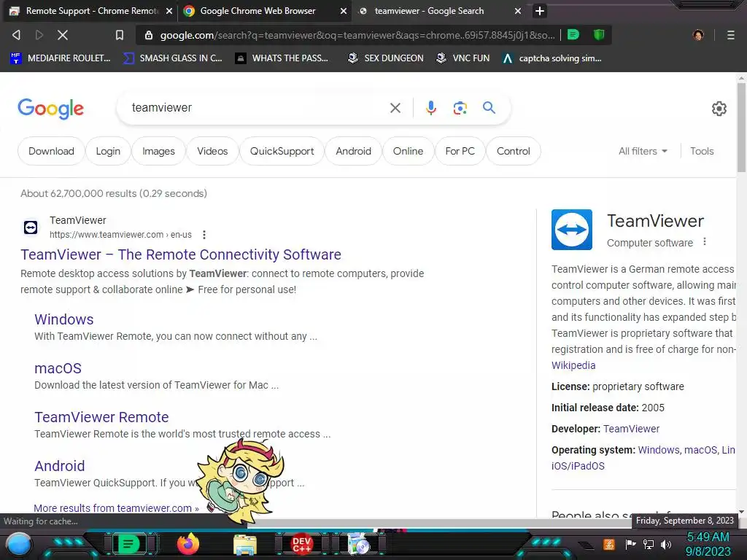The width and height of the screenshot is (747, 560).
Task: Select the Videos filter chip
Action: tap(212, 151)
